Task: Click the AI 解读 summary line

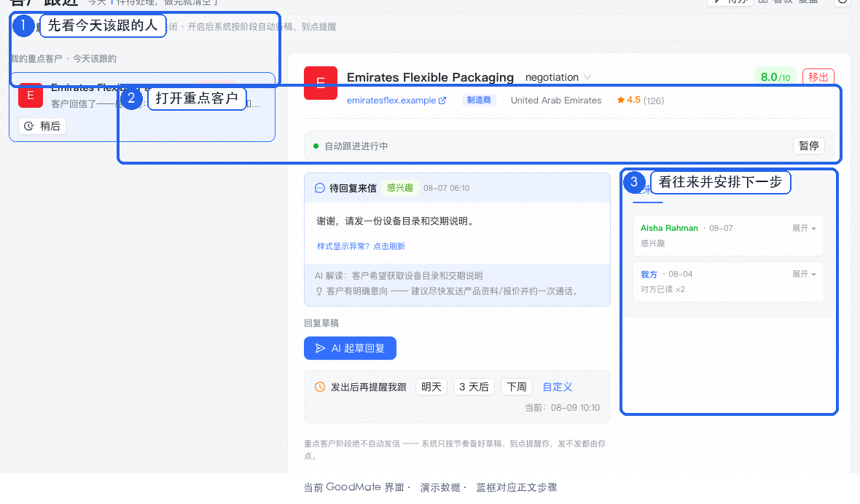Action: (399, 275)
